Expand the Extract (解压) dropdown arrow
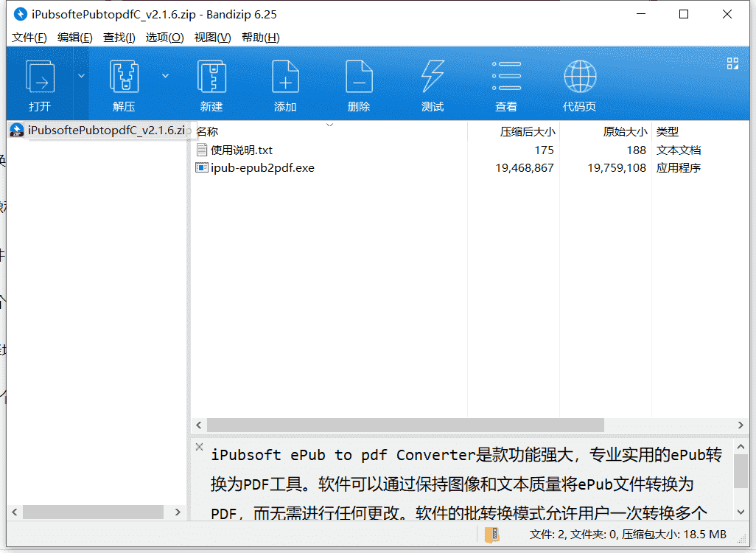 click(165, 76)
